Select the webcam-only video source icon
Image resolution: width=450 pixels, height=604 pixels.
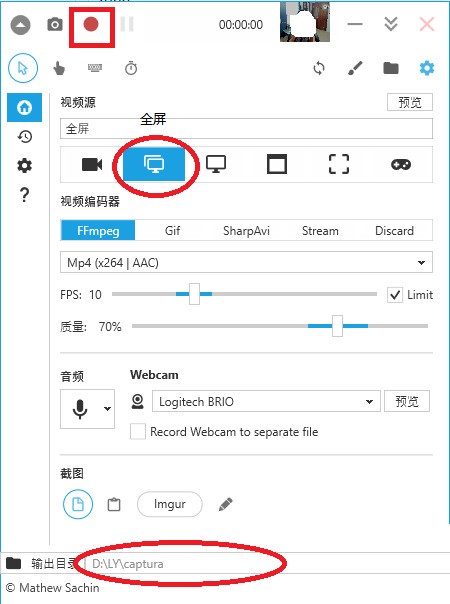pos(92,164)
